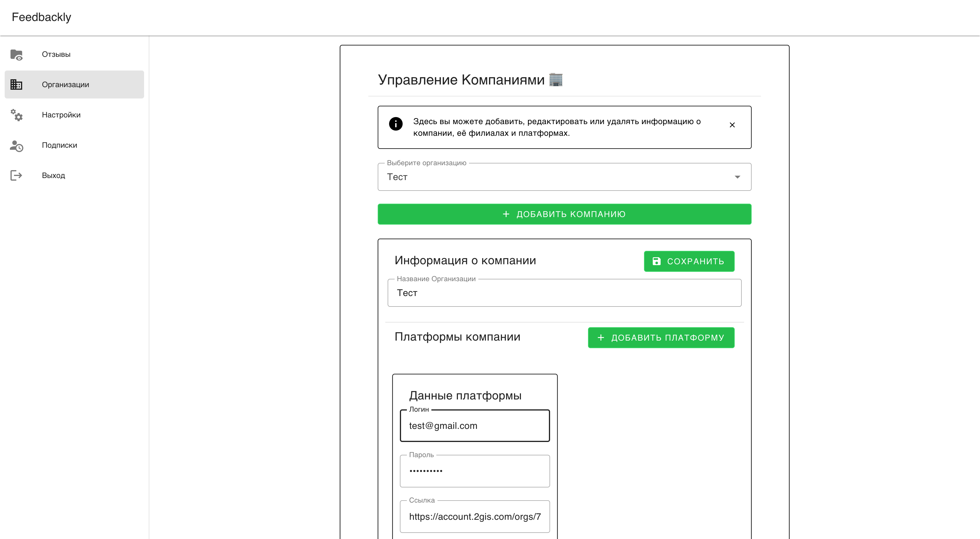Open Настройки via the gear icon
Viewport: 980px width, 539px height.
click(x=17, y=115)
